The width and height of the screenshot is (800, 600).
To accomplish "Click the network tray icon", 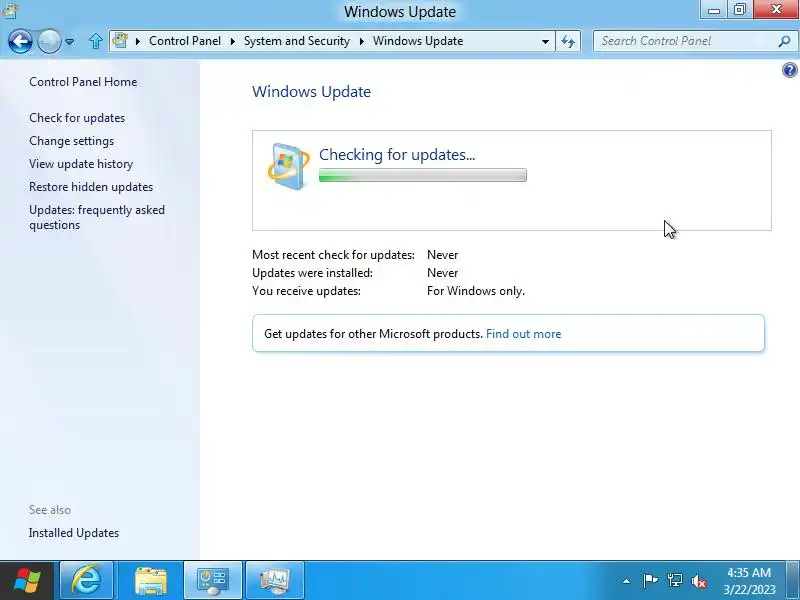I will [675, 581].
